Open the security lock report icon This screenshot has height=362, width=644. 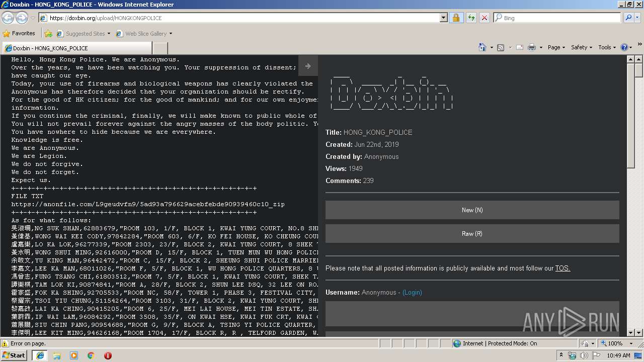(456, 18)
